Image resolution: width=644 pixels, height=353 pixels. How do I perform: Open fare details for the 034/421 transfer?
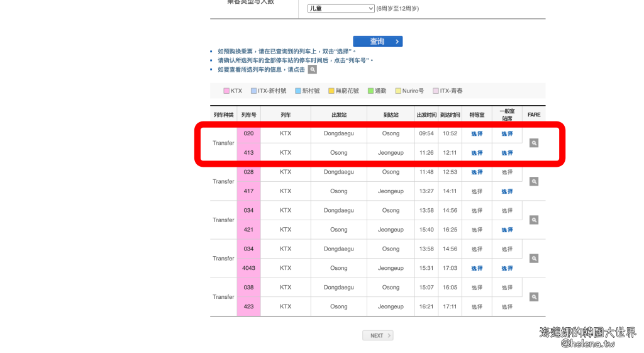[533, 220]
